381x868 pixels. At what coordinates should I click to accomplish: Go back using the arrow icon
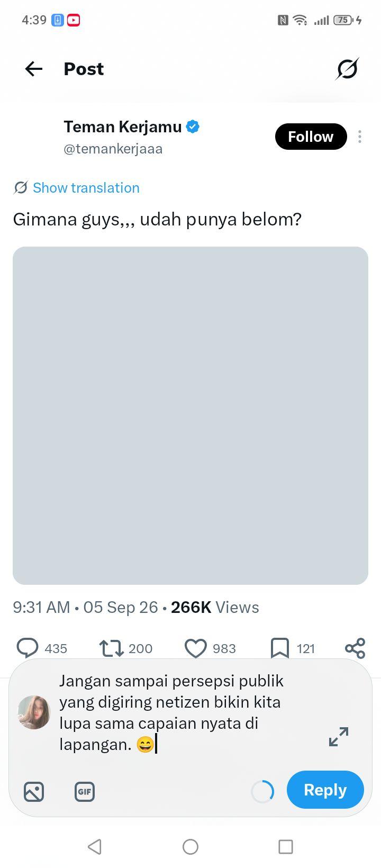[x=34, y=69]
